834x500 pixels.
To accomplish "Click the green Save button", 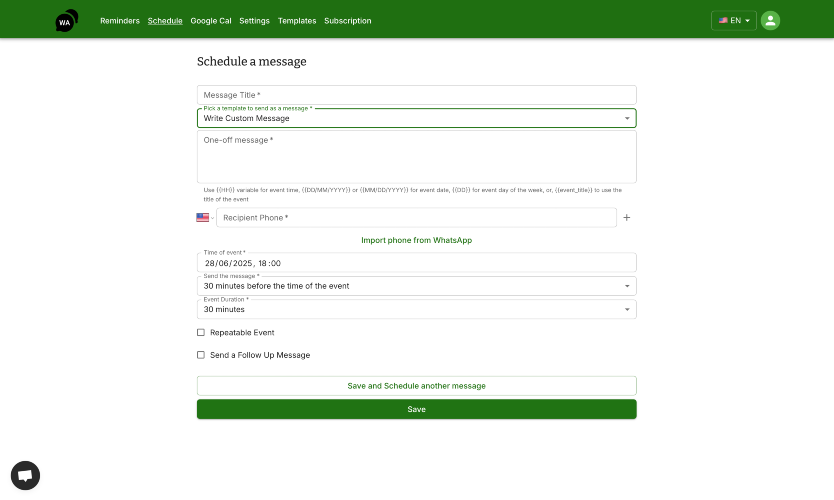I will click(x=416, y=409).
